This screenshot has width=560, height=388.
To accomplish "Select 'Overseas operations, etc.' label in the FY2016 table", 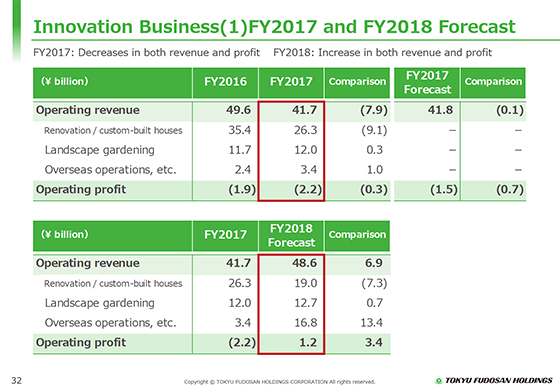I will pos(110,170).
